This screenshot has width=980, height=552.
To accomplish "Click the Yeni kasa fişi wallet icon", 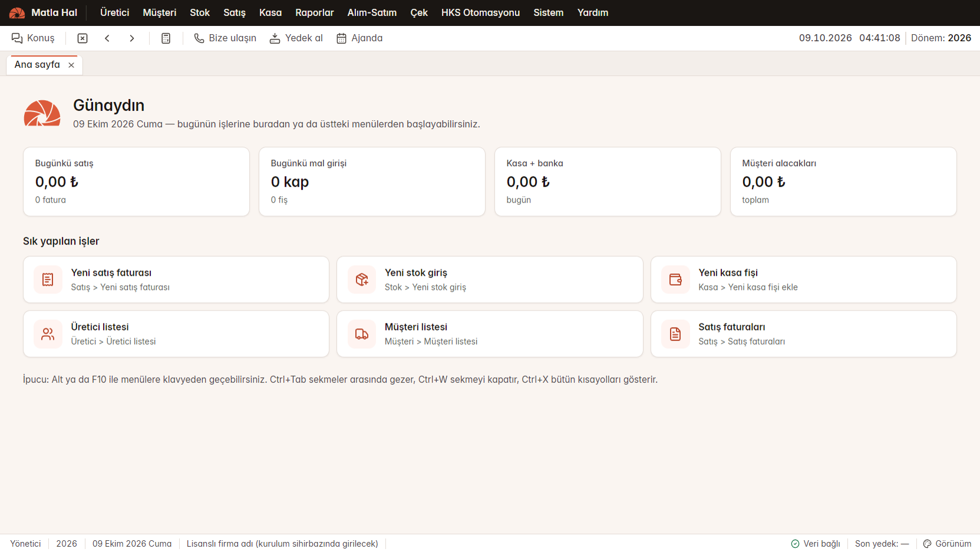I will click(x=675, y=280).
